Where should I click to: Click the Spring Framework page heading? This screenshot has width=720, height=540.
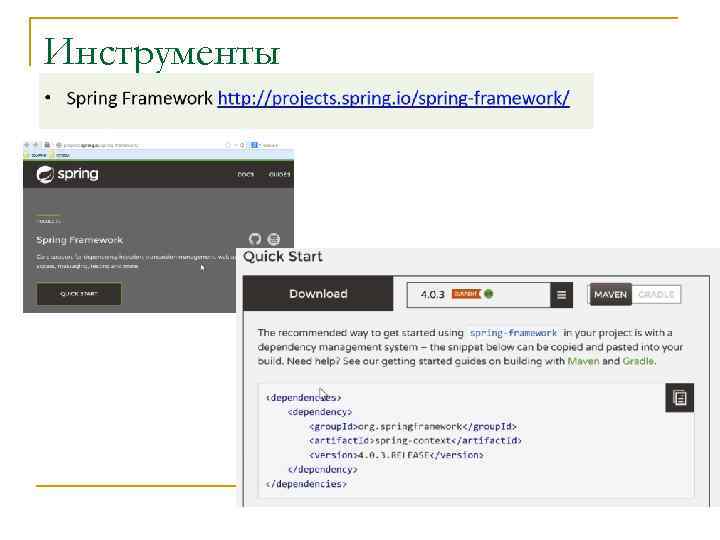point(79,240)
